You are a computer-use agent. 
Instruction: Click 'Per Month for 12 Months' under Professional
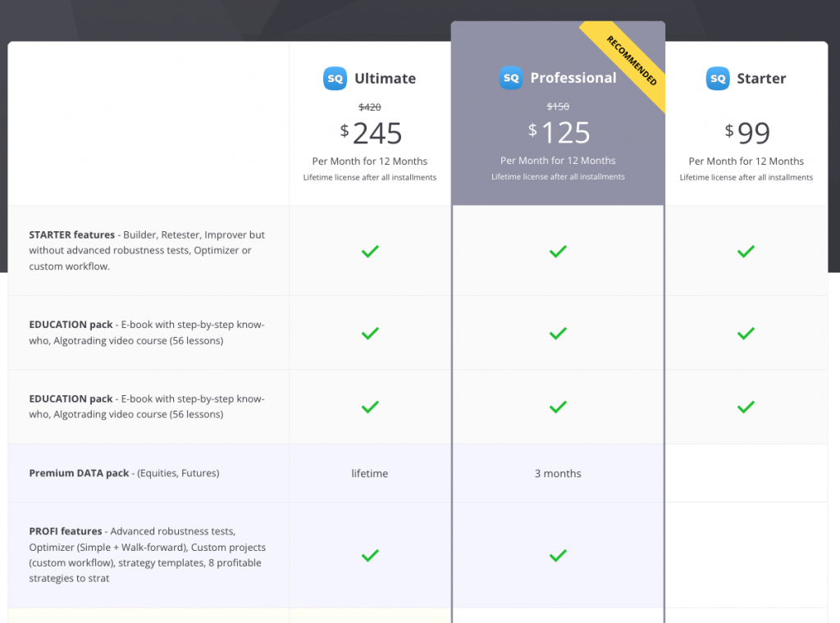558,161
